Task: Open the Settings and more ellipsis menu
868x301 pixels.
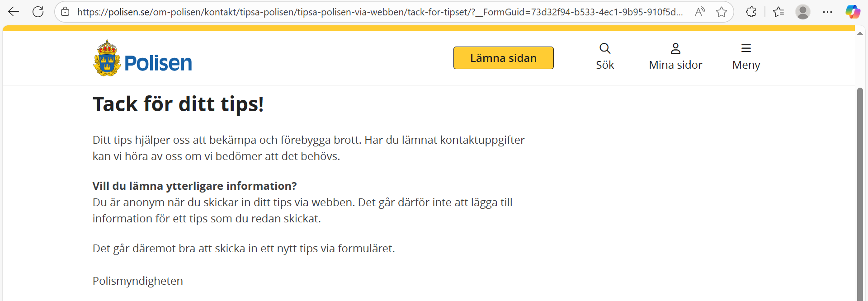Action: [827, 12]
